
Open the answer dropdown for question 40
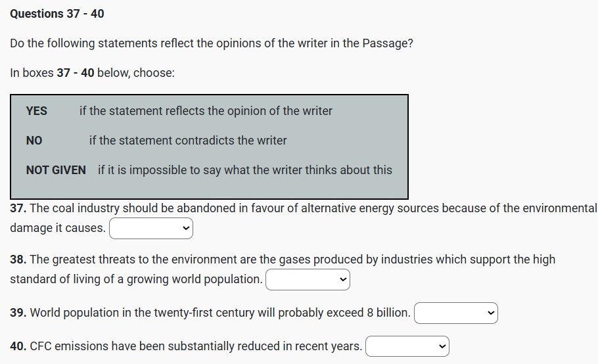(x=407, y=346)
